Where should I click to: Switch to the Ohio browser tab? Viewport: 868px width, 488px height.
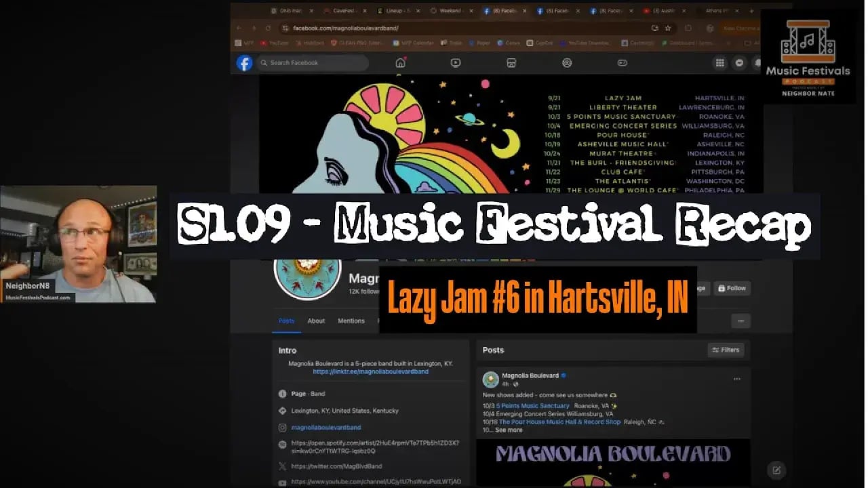click(x=292, y=11)
